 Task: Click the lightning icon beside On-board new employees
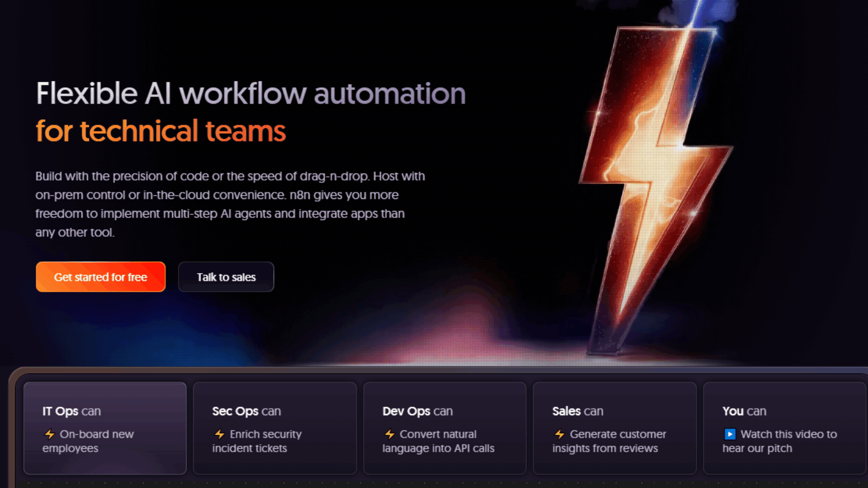[49, 434]
